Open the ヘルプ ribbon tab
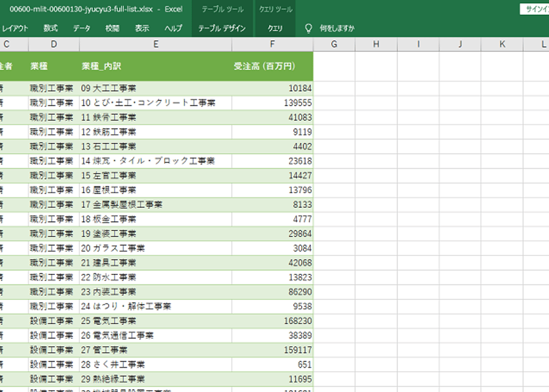 tap(173, 29)
